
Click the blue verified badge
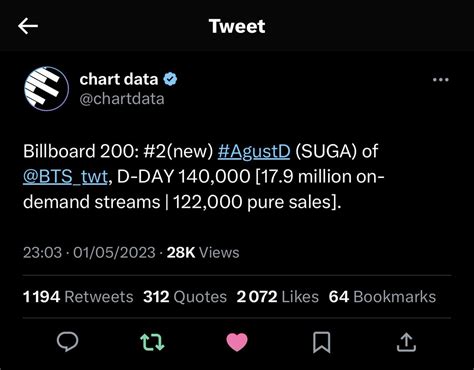170,79
